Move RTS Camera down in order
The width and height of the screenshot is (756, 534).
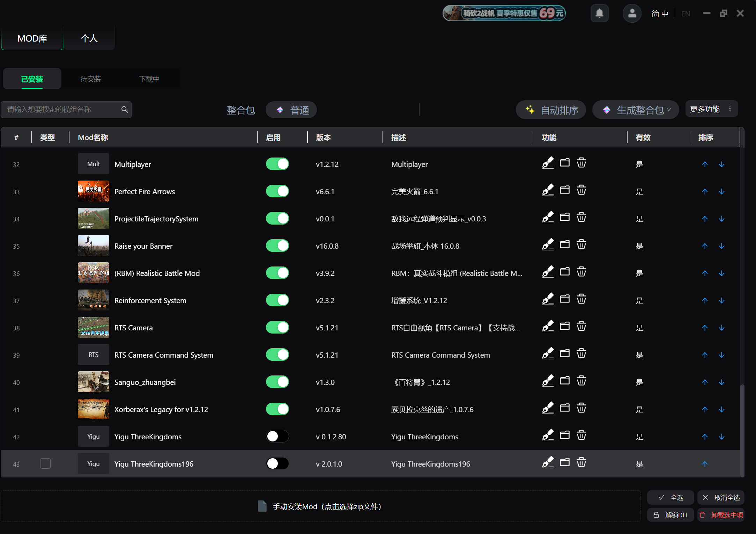tap(722, 328)
